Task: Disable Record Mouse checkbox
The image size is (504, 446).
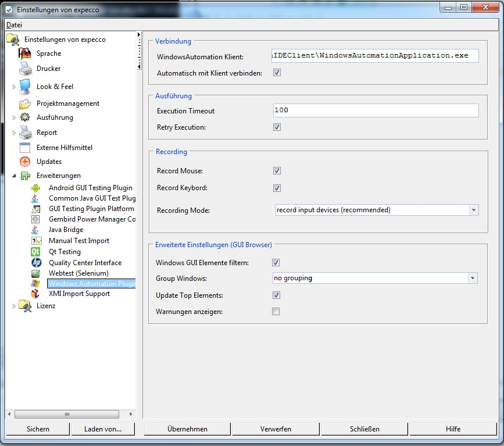Action: (x=277, y=171)
